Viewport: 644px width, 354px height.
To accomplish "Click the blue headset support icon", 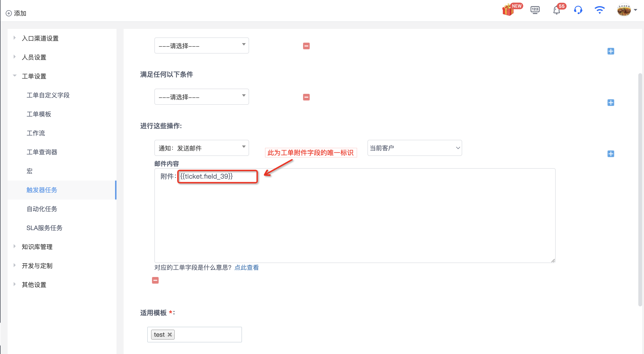I will pyautogui.click(x=578, y=10).
